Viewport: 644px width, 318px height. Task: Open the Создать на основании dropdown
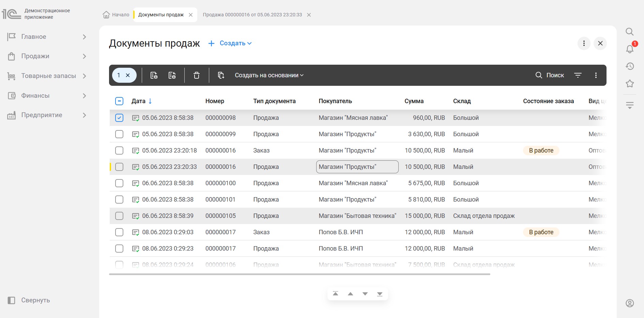click(x=269, y=75)
